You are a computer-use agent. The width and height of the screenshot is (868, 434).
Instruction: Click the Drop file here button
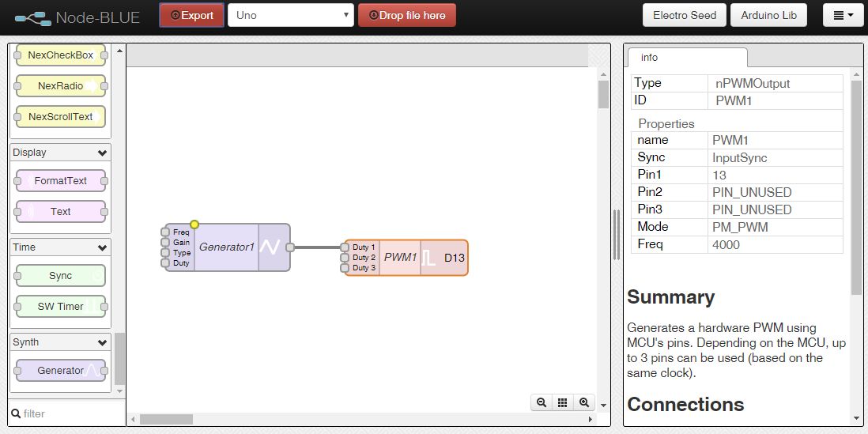click(x=407, y=16)
